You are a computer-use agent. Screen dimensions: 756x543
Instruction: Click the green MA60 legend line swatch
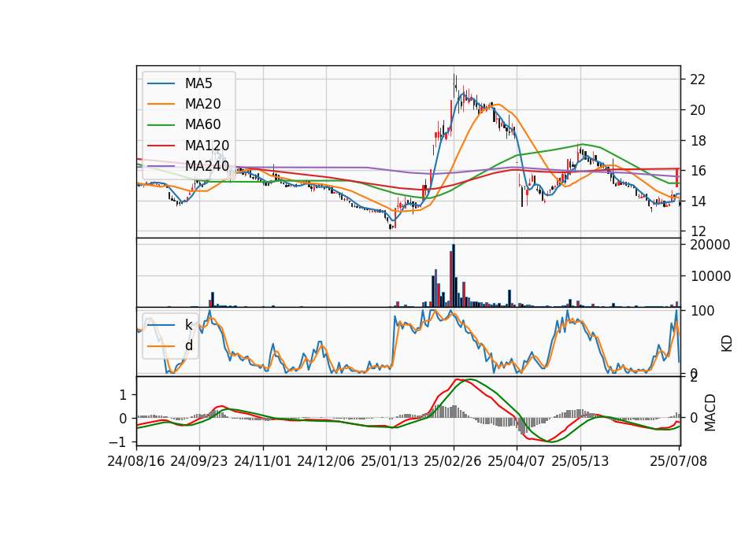tap(161, 125)
